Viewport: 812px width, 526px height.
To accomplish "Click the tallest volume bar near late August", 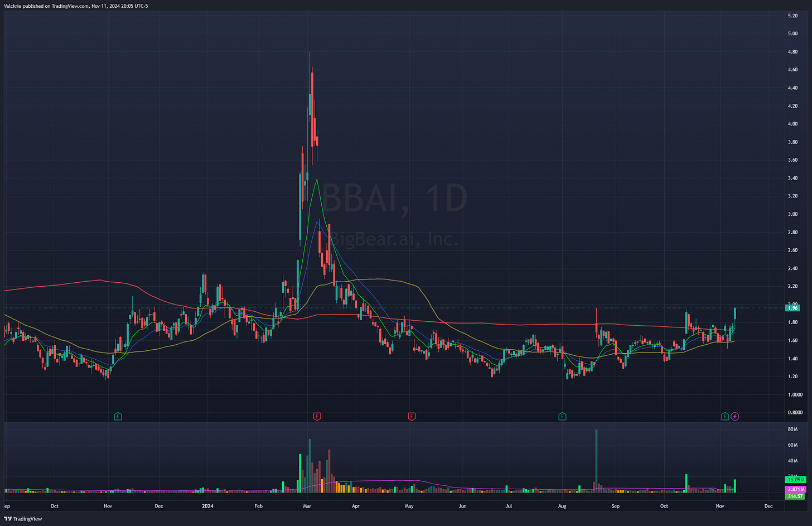I will point(596,461).
